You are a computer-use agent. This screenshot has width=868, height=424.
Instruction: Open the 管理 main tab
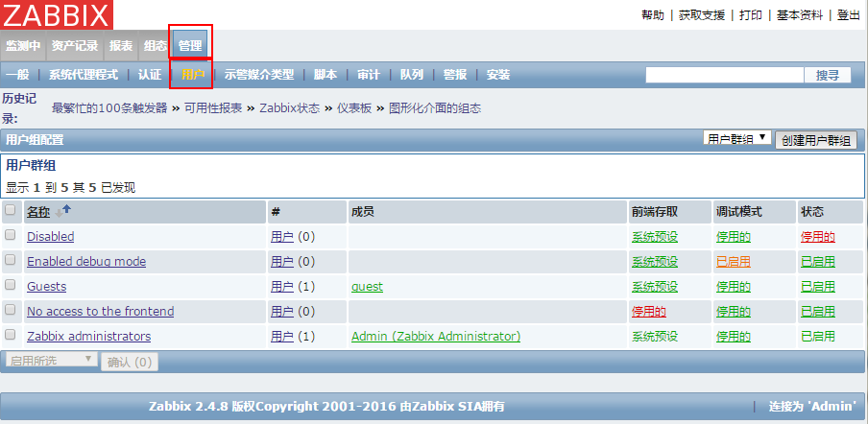(190, 46)
